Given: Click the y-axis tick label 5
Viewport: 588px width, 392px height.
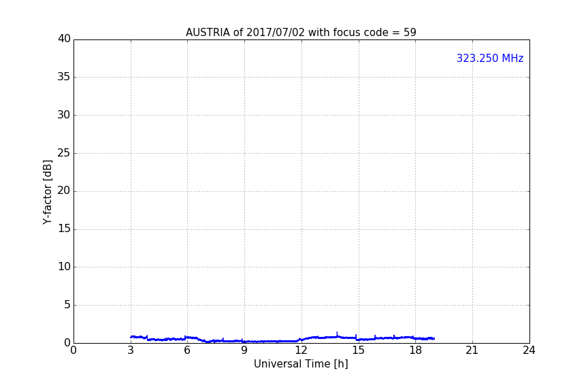Looking at the screenshot, I should coord(67,305).
